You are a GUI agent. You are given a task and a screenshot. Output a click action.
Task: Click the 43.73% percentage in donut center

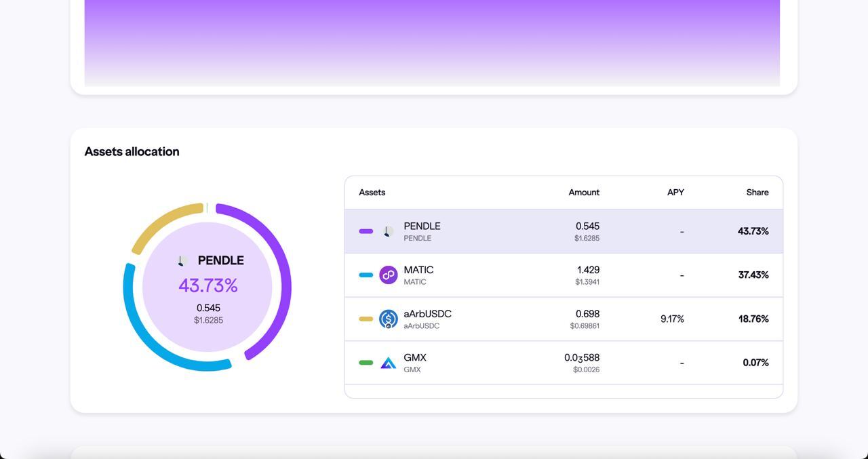tap(208, 286)
